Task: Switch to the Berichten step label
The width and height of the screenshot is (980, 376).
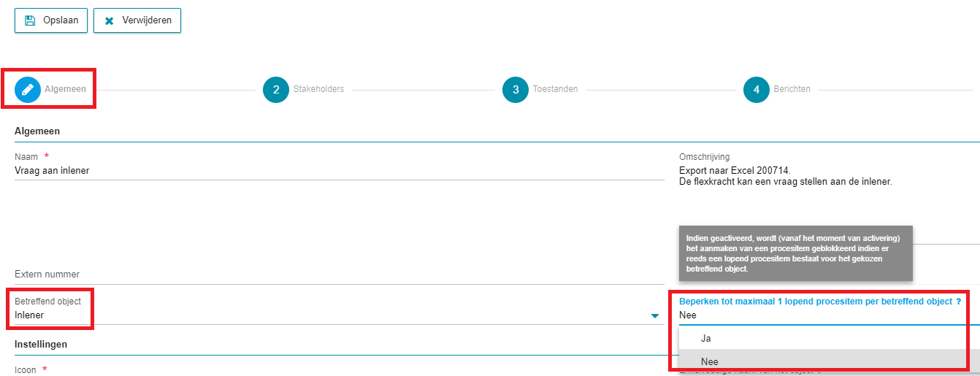Action: [792, 89]
